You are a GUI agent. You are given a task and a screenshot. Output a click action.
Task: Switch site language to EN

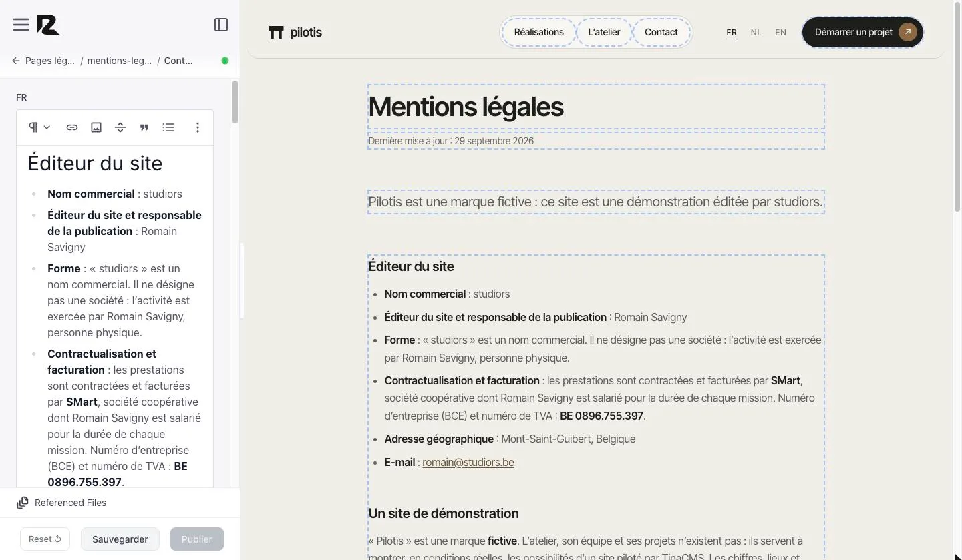pos(780,32)
